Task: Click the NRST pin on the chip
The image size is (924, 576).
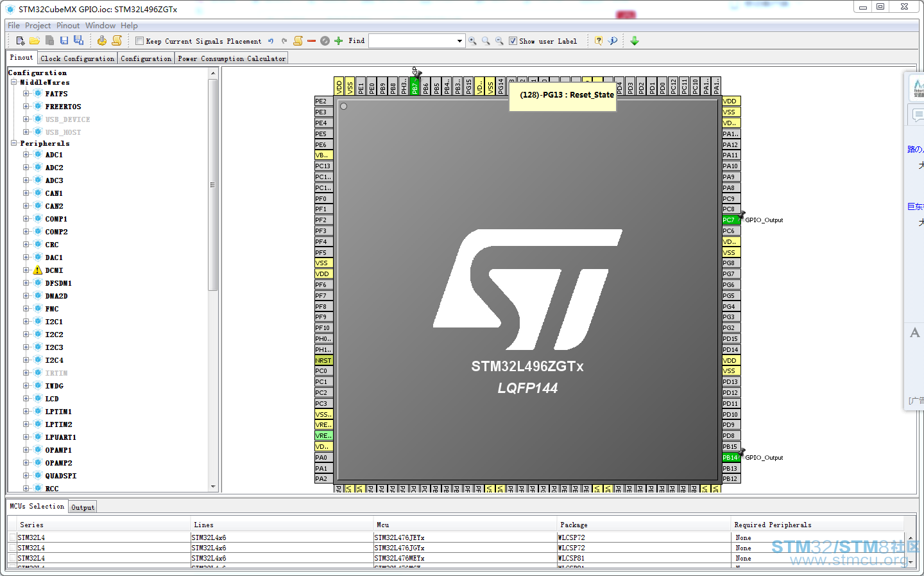Action: click(x=323, y=361)
